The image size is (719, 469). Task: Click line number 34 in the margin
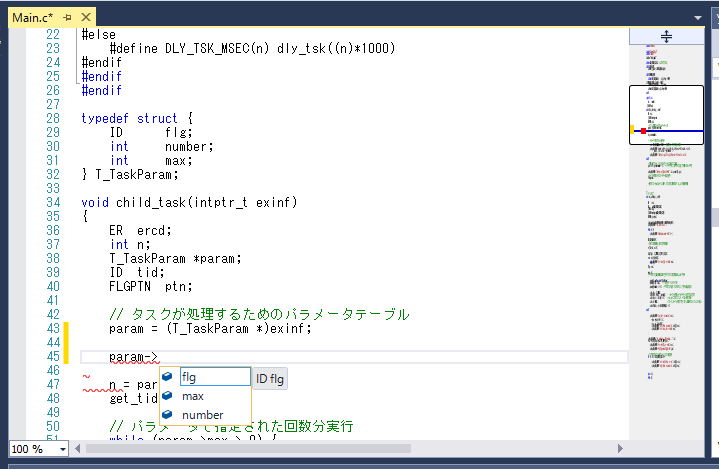pyautogui.click(x=52, y=203)
